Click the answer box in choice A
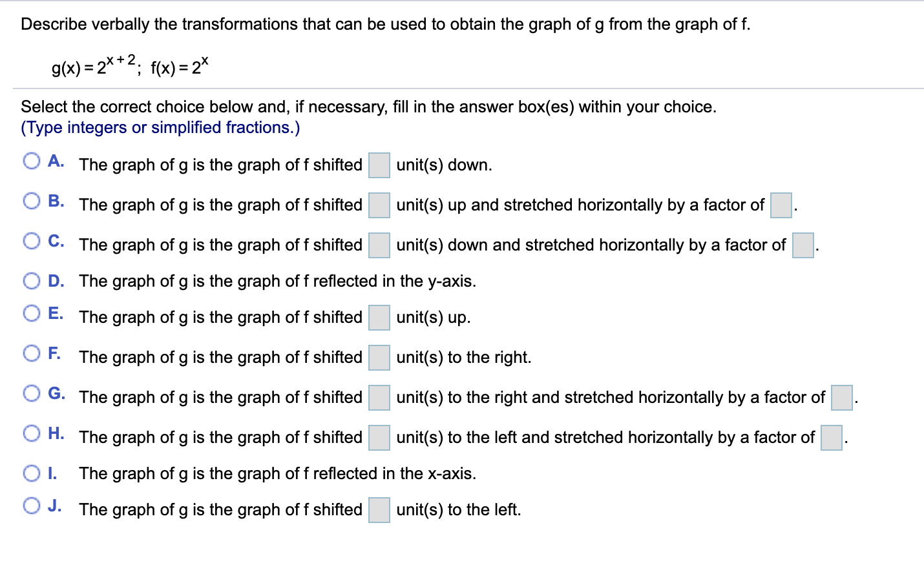This screenshot has width=924, height=585. click(379, 165)
